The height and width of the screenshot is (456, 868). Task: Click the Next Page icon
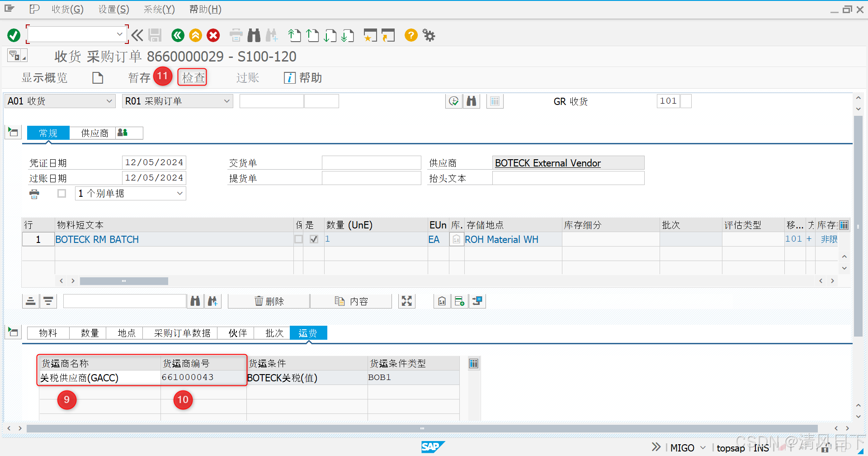[x=330, y=35]
